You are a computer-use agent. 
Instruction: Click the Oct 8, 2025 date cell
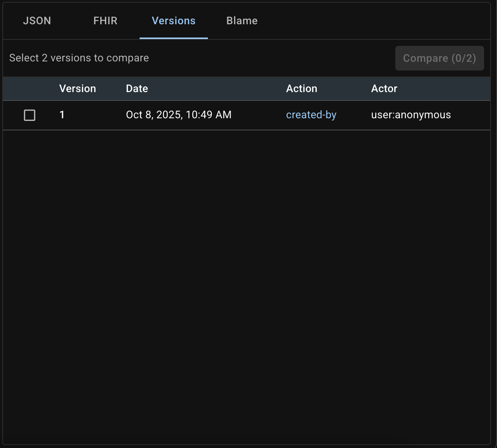[179, 115]
